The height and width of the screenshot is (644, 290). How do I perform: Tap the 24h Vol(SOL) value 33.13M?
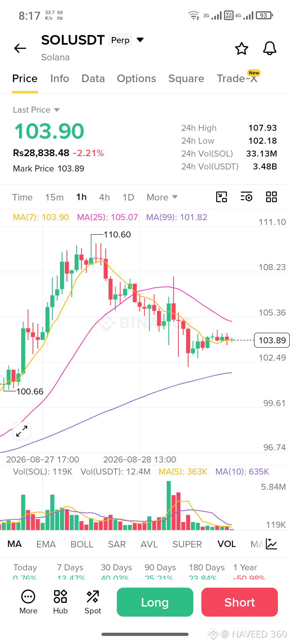point(261,154)
